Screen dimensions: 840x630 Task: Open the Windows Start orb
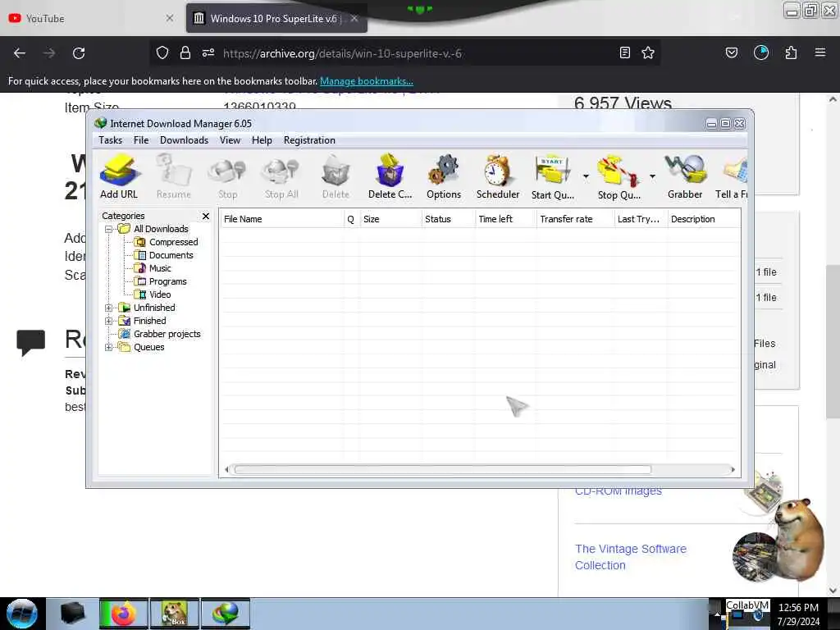22,614
